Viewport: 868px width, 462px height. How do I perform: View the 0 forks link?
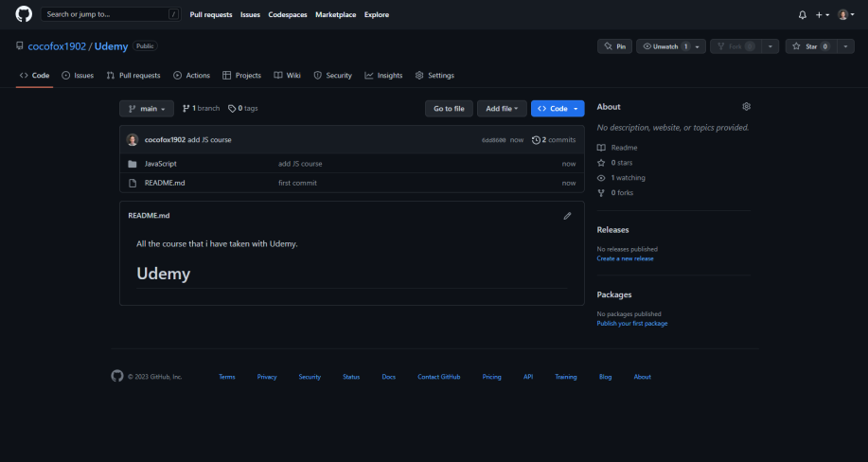point(615,193)
